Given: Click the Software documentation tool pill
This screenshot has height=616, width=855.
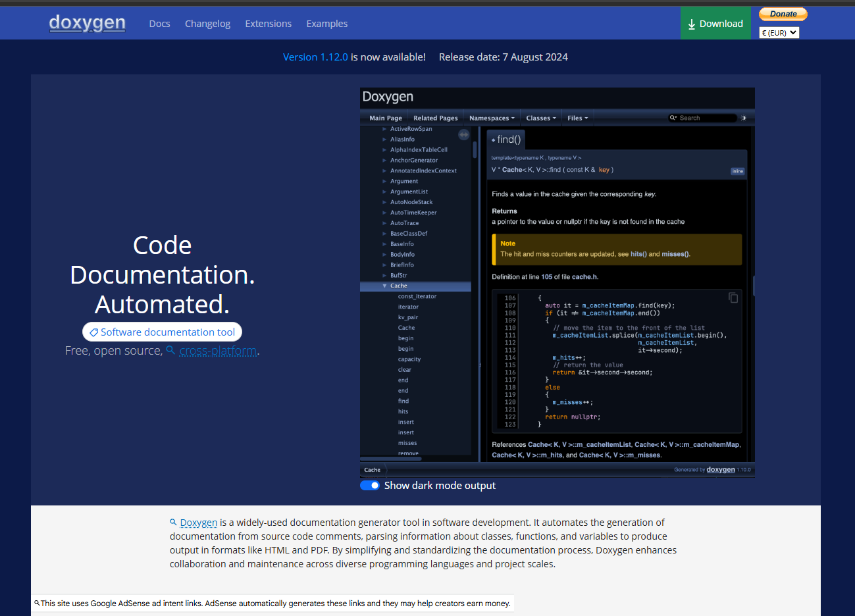Looking at the screenshot, I should point(163,332).
